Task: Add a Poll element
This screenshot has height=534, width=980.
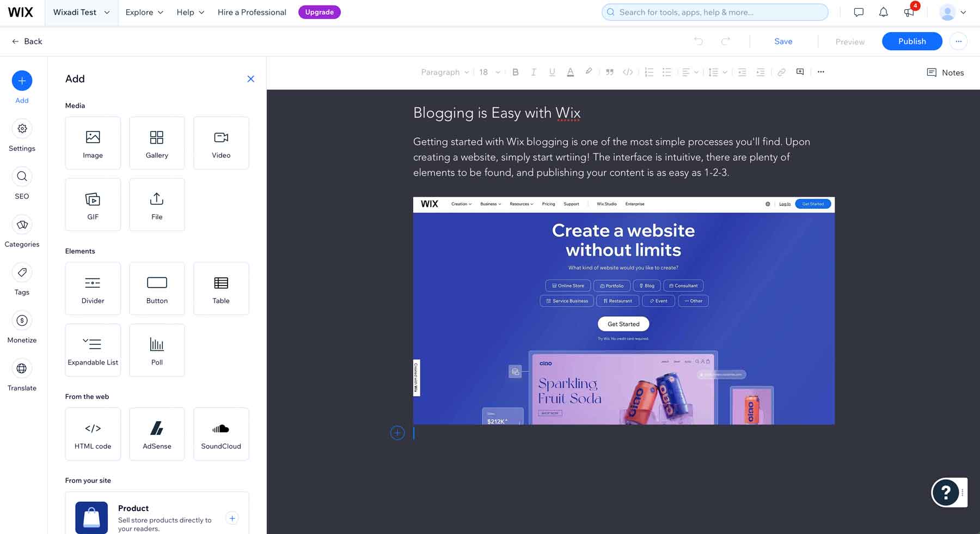Action: tap(157, 350)
